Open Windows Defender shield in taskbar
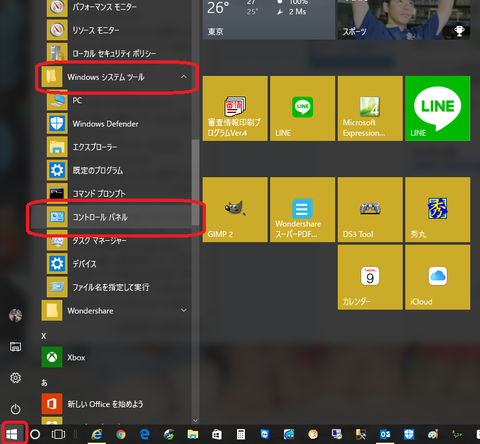This screenshot has width=480, height=444. (x=409, y=434)
